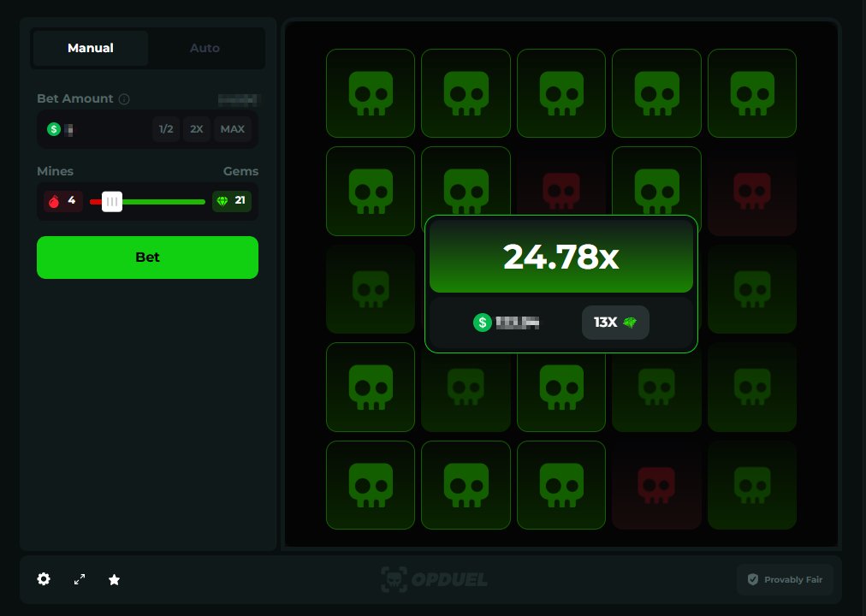
Task: Click the red bomb mines icon
Action: (54, 201)
